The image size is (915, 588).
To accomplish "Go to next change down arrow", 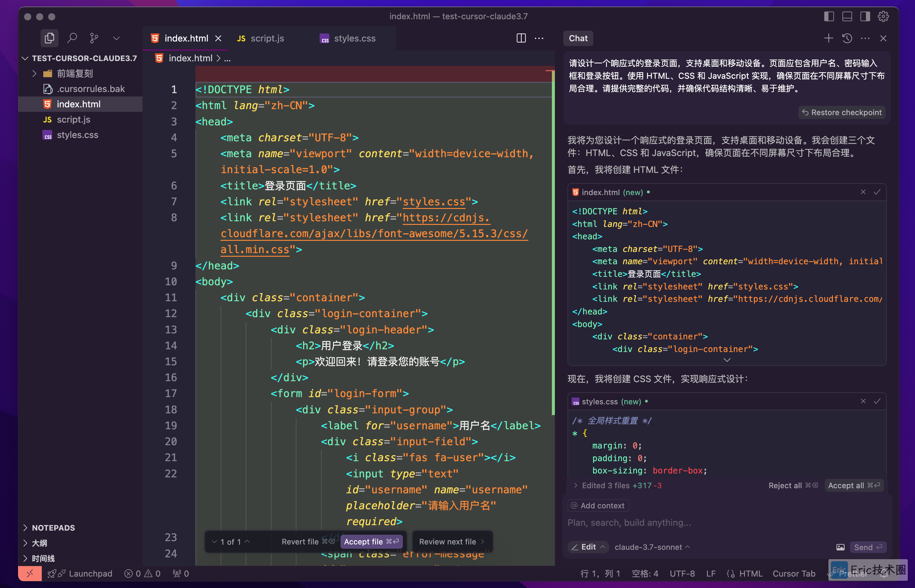I will [214, 541].
